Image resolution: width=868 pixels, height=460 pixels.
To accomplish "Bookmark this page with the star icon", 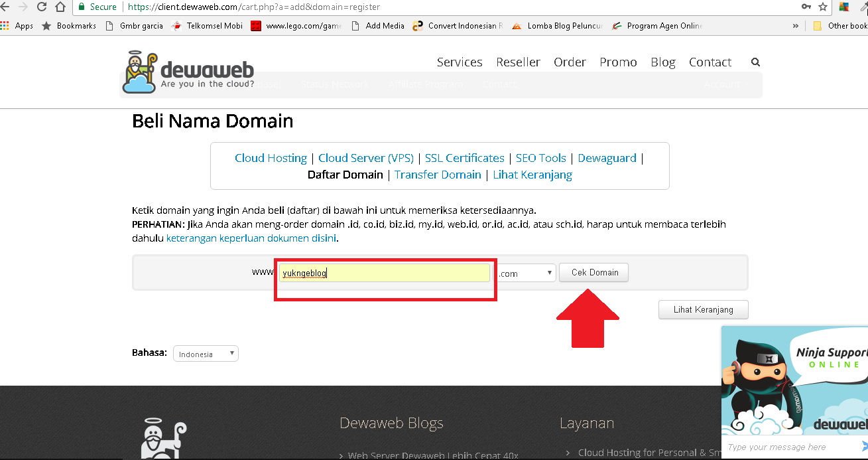I will (823, 7).
